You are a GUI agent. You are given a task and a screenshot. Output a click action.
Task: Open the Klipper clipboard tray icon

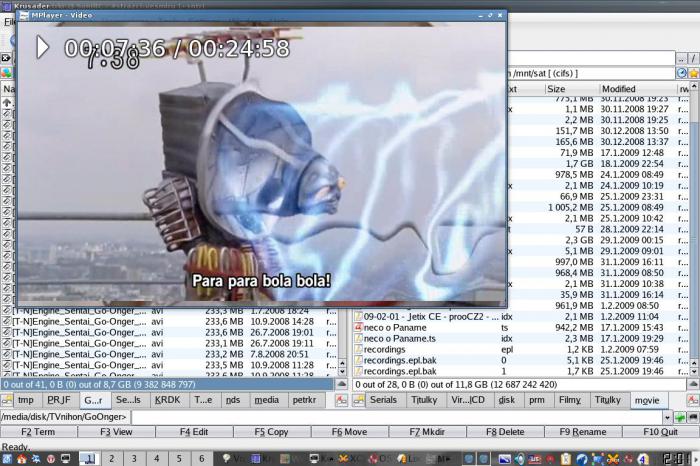click(x=566, y=458)
